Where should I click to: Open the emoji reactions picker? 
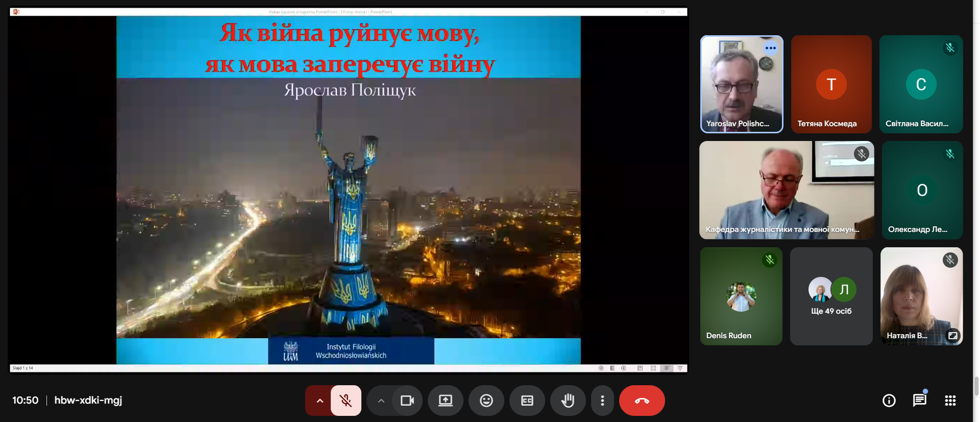click(x=486, y=401)
